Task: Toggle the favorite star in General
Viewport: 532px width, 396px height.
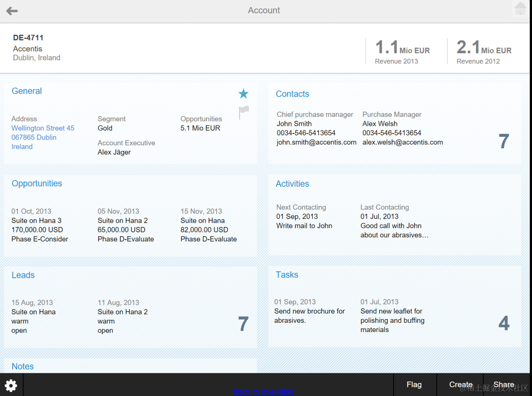Action: click(x=243, y=94)
